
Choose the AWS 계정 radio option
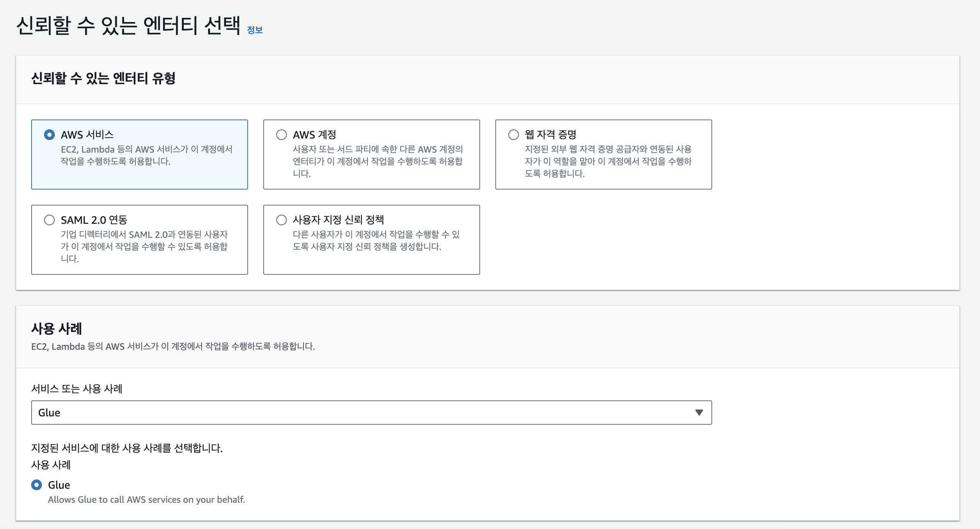(x=282, y=135)
